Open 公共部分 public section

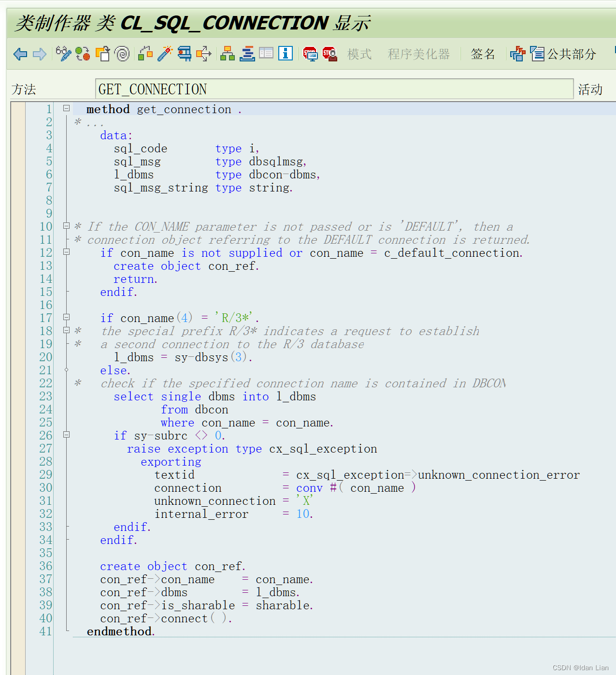[570, 54]
